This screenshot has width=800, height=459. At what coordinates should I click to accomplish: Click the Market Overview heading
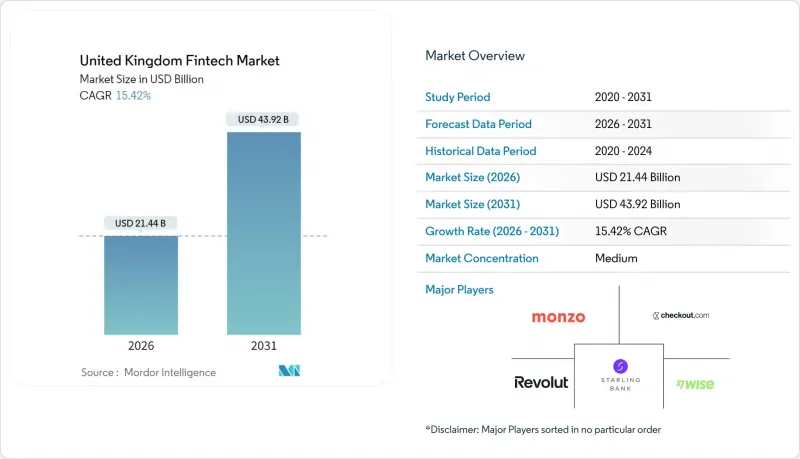[475, 56]
